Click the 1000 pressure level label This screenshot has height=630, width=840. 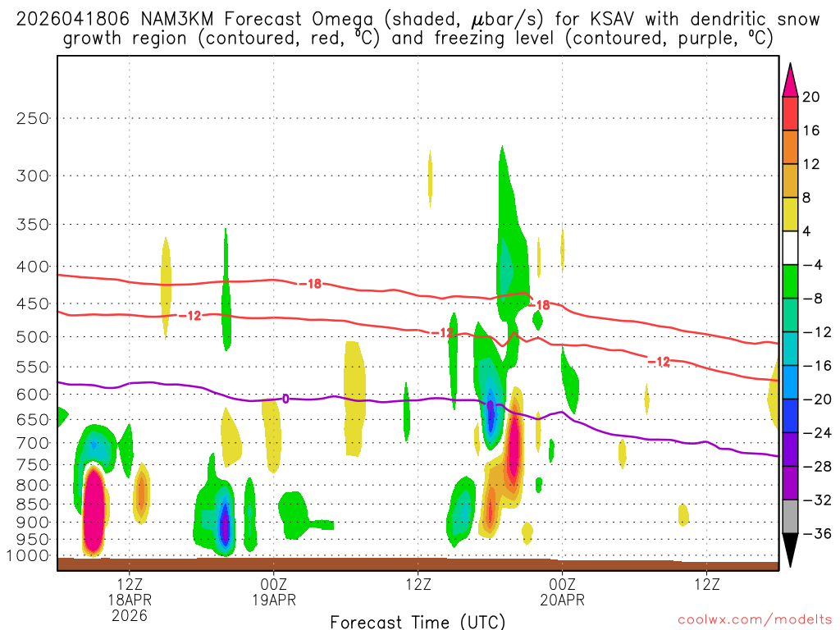(29, 555)
